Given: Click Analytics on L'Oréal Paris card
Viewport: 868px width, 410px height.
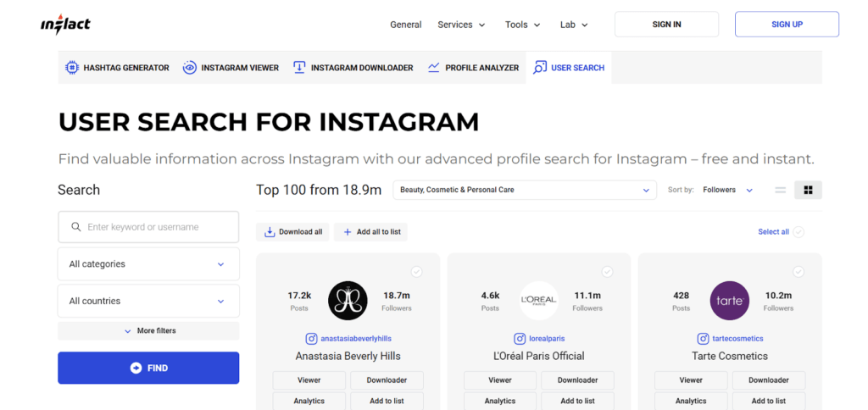Looking at the screenshot, I should point(500,401).
